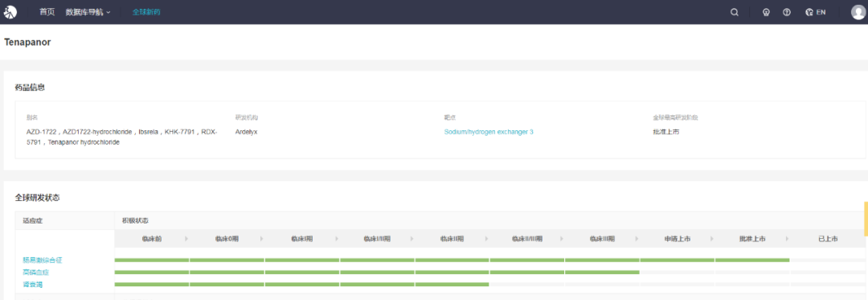
Task: Click the 积极状态 header label
Action: [135, 220]
